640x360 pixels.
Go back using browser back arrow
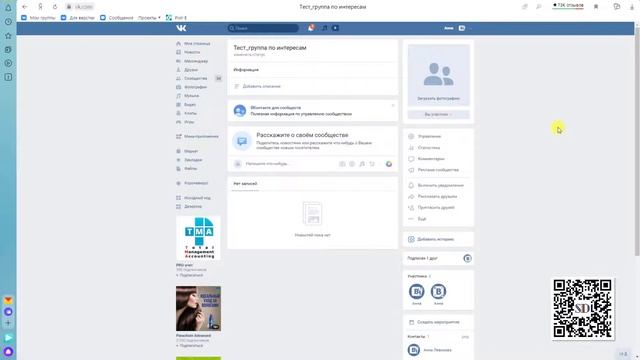coord(25,7)
